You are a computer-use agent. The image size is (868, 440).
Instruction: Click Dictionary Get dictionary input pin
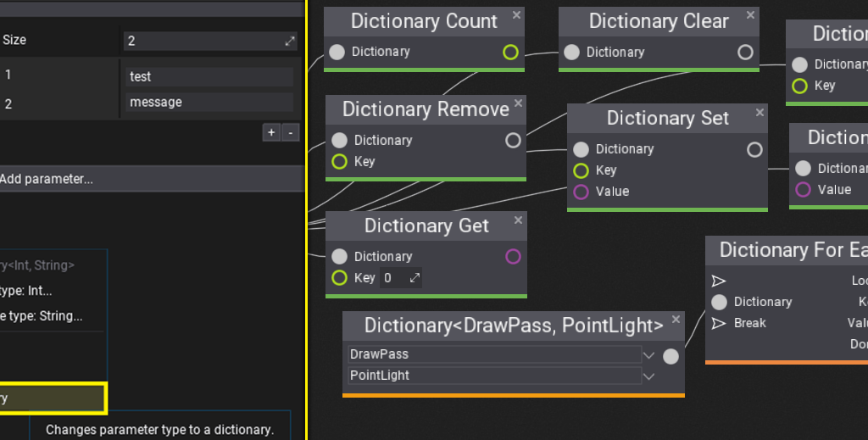pos(339,256)
